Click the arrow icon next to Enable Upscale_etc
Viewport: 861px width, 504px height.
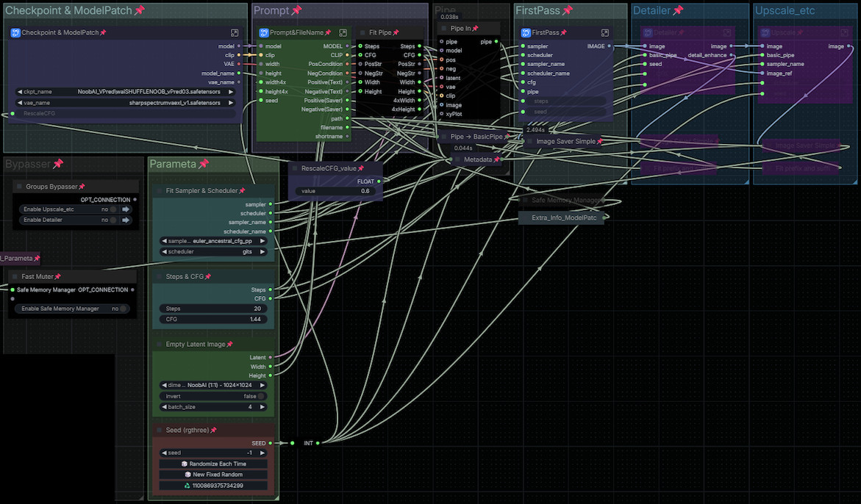coord(126,209)
